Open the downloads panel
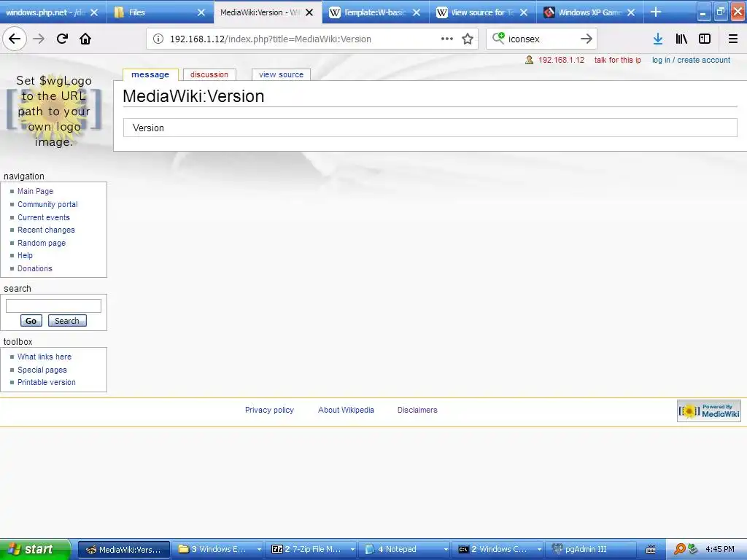The width and height of the screenshot is (747, 560). (658, 39)
